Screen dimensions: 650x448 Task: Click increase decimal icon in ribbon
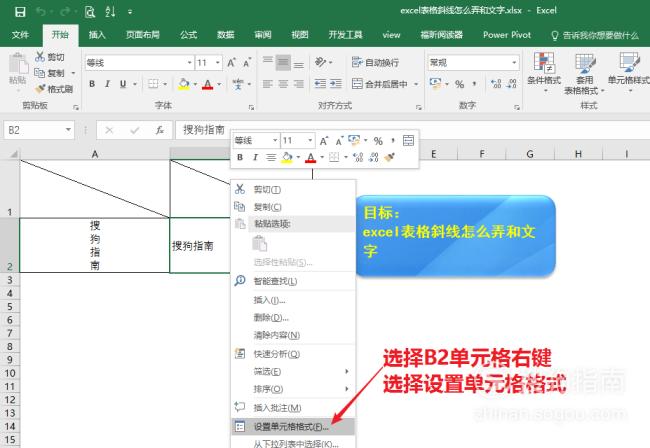(496, 84)
